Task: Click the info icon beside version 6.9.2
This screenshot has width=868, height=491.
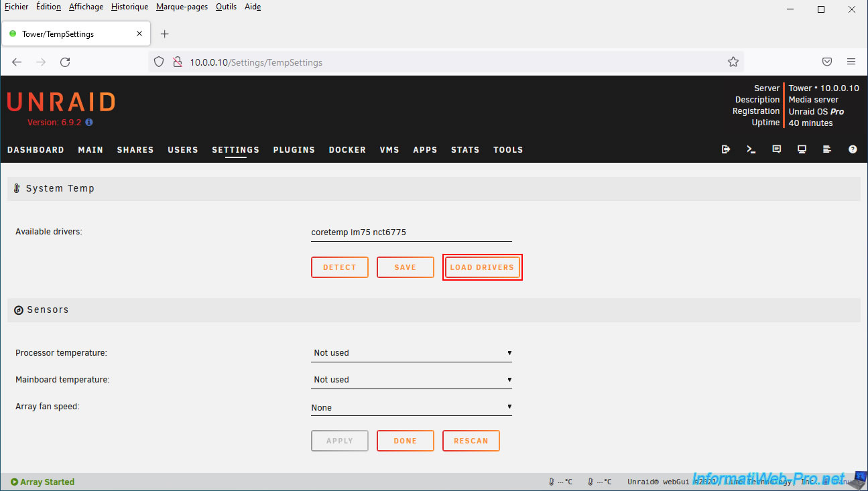Action: [x=89, y=123]
